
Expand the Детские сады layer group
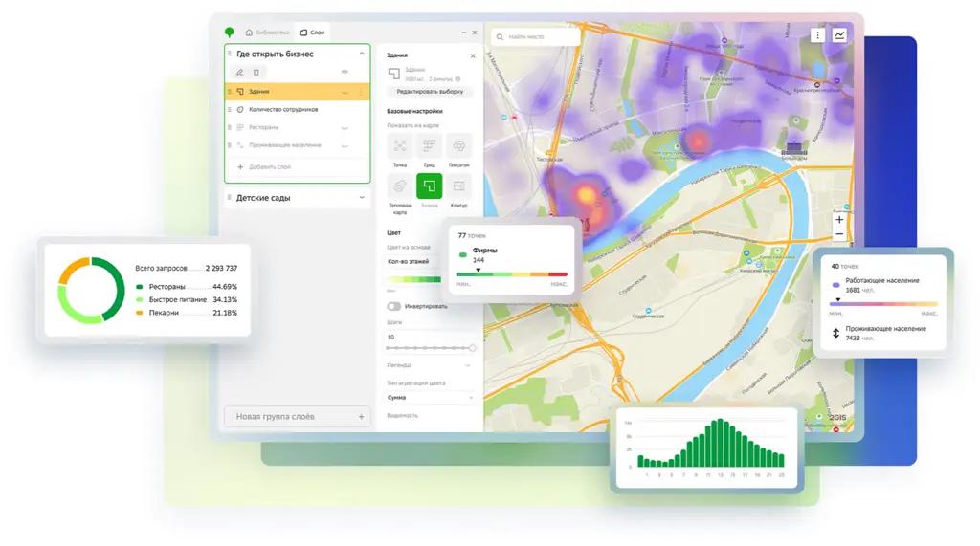[361, 198]
